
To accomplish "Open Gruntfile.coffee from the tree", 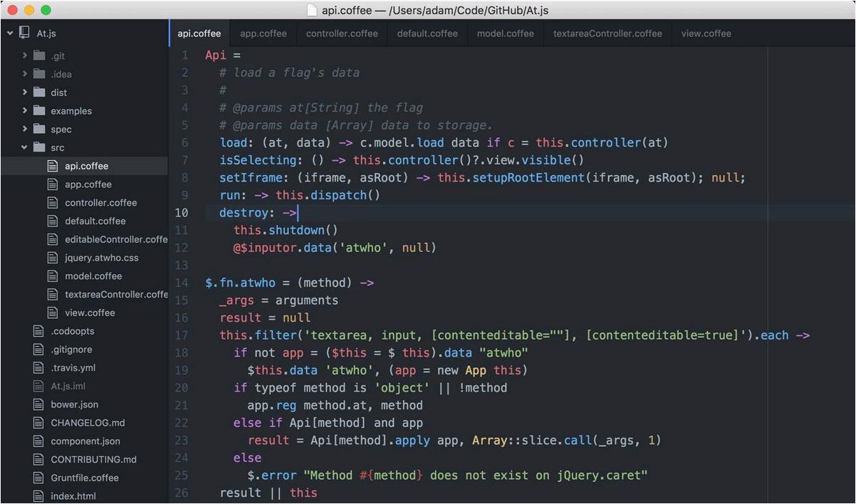I will (85, 478).
